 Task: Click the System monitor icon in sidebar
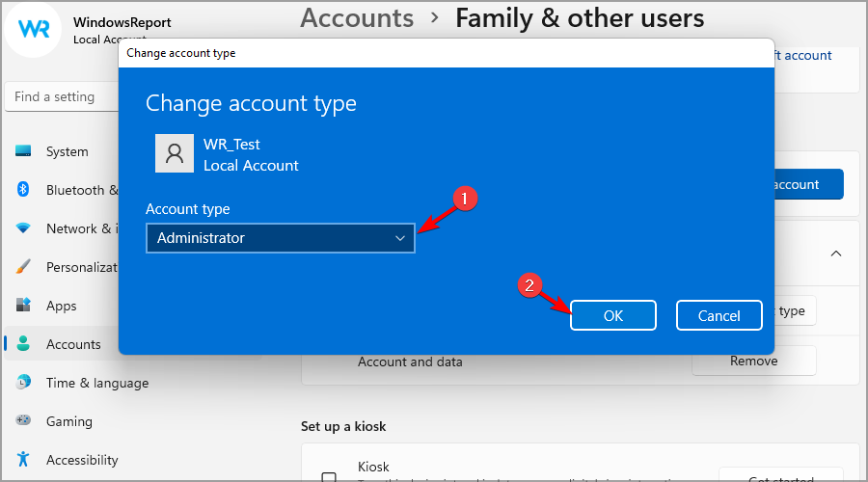[x=24, y=151]
